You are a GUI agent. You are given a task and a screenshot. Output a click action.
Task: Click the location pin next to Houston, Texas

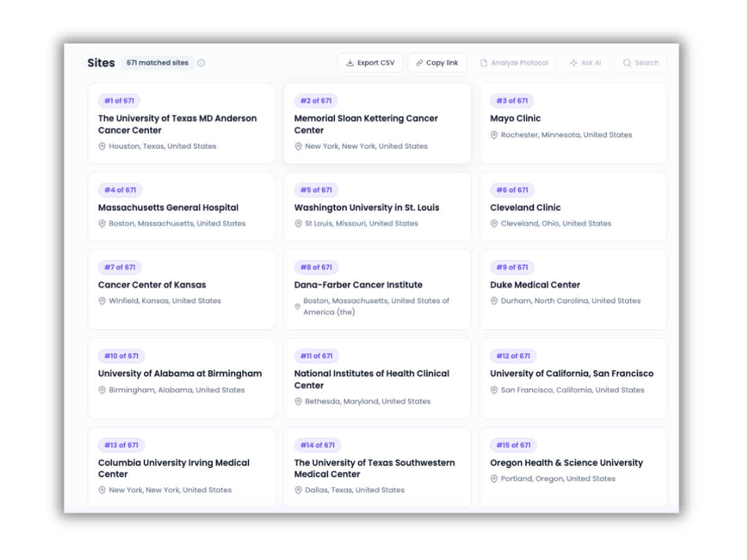click(102, 146)
